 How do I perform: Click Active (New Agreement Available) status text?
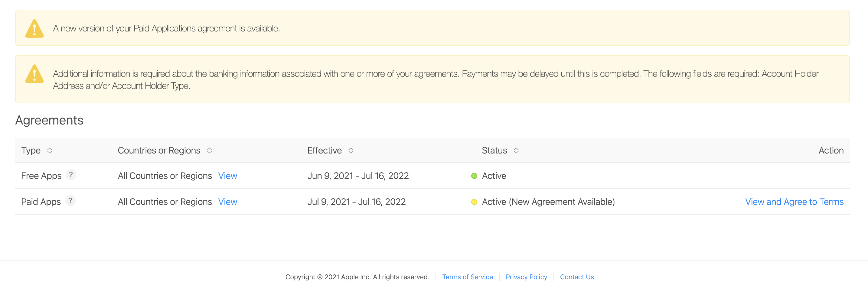coord(548,202)
